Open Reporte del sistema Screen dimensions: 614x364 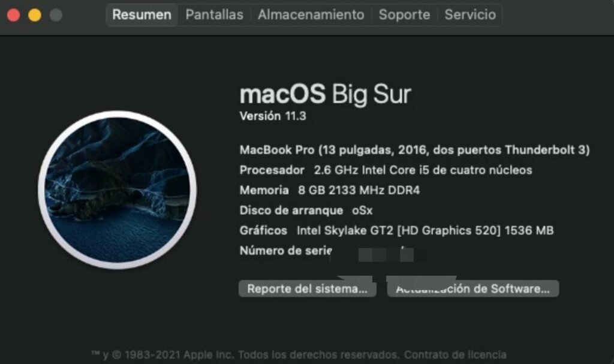click(308, 289)
